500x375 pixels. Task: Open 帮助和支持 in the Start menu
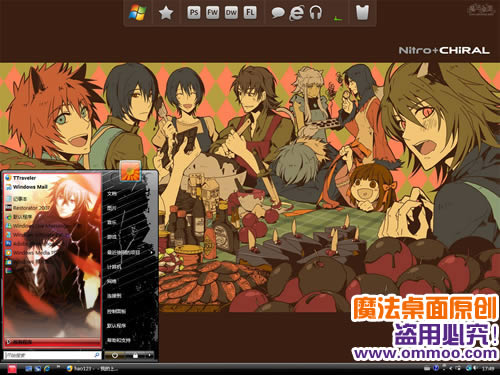tap(118, 340)
